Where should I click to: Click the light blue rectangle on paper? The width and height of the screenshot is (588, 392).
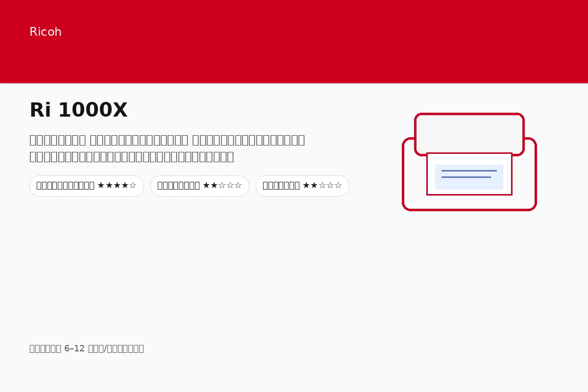click(469, 177)
